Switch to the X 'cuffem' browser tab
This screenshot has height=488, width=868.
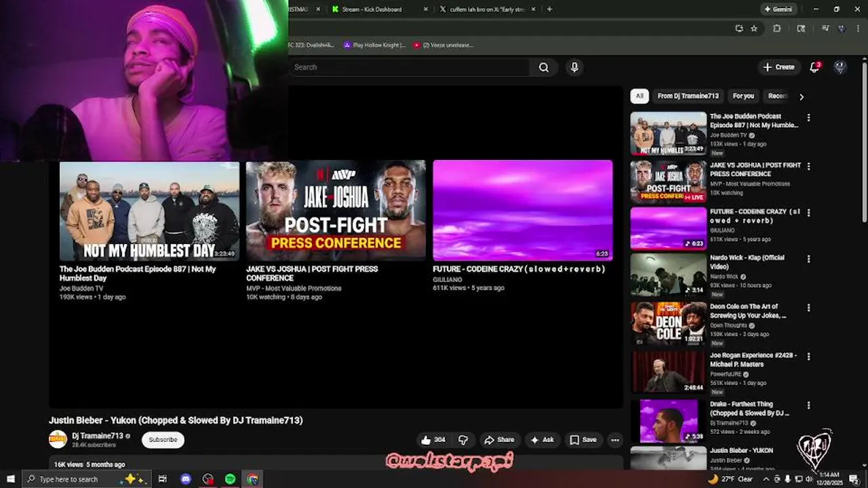pos(488,9)
